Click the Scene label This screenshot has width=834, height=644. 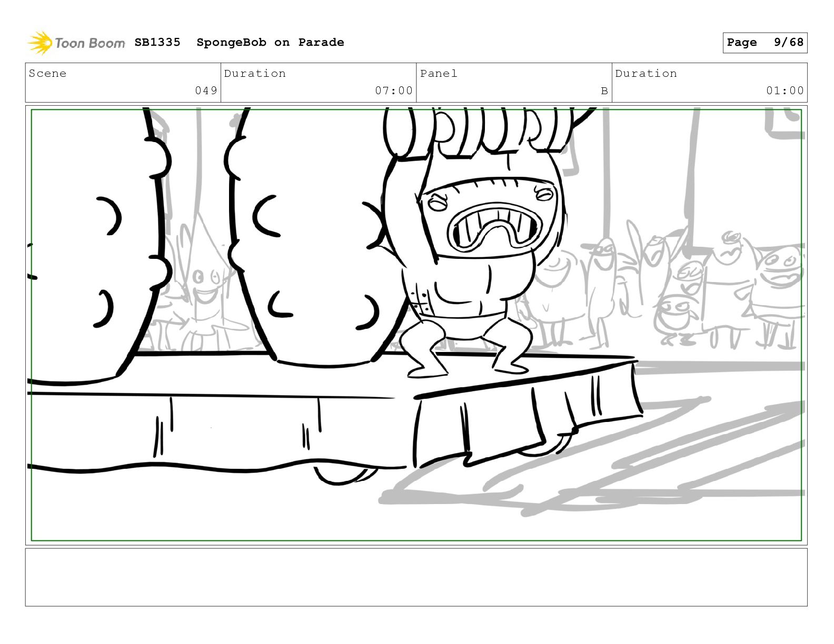point(48,74)
